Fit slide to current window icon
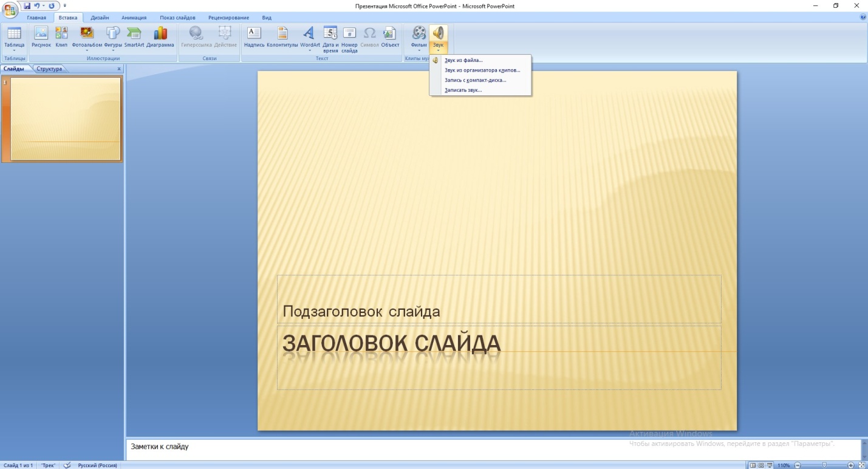868x469 pixels. [x=863, y=465]
